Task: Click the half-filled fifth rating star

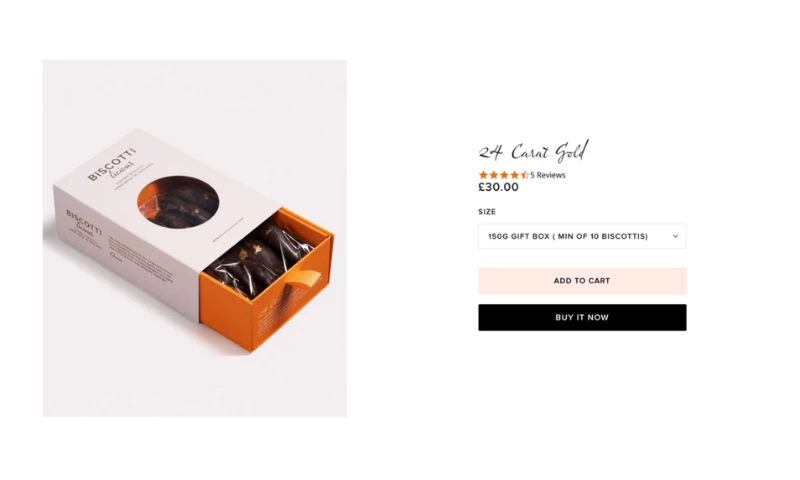Action: 524,175
